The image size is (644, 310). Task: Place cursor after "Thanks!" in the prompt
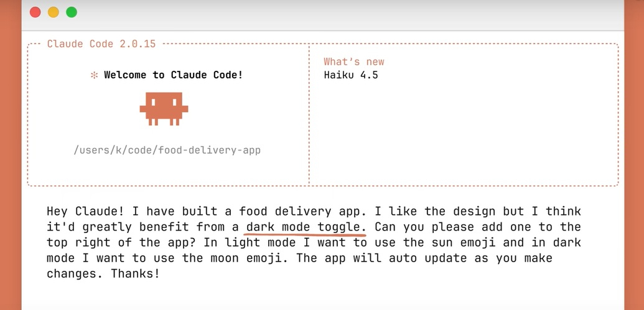coord(161,273)
